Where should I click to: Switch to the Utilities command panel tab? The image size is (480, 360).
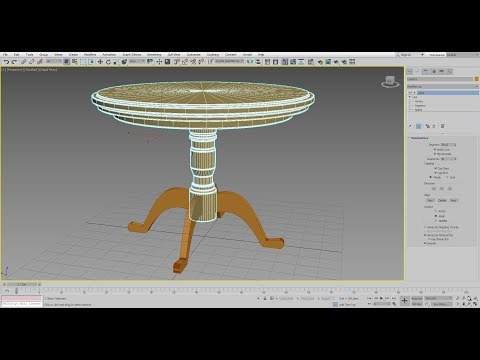tap(450, 71)
